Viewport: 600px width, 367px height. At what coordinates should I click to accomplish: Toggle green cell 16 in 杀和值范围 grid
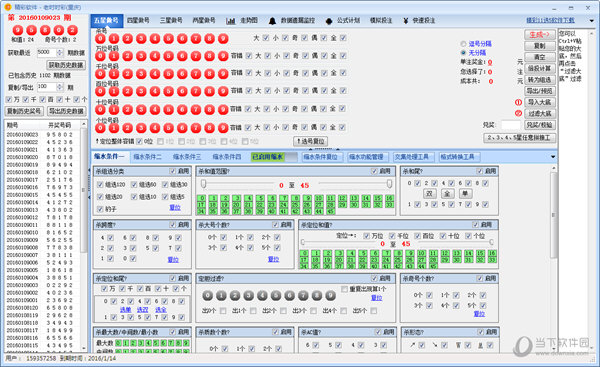point(389,198)
